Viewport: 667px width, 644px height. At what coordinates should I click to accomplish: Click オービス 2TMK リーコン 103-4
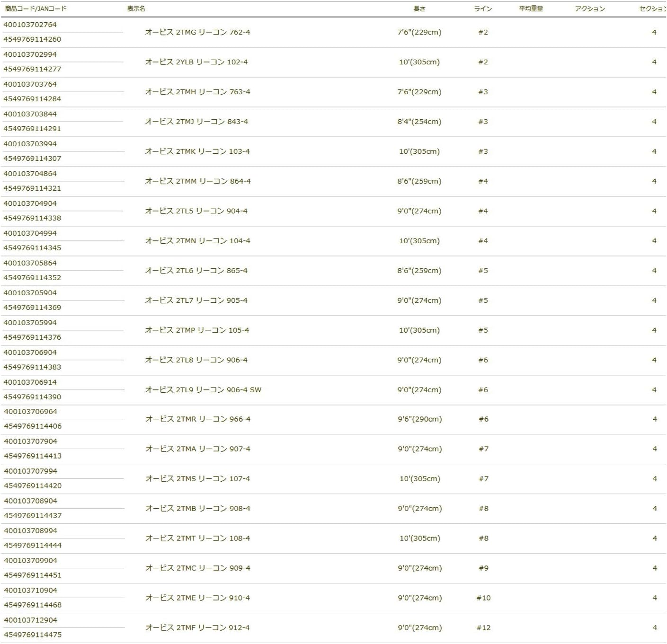pyautogui.click(x=197, y=151)
